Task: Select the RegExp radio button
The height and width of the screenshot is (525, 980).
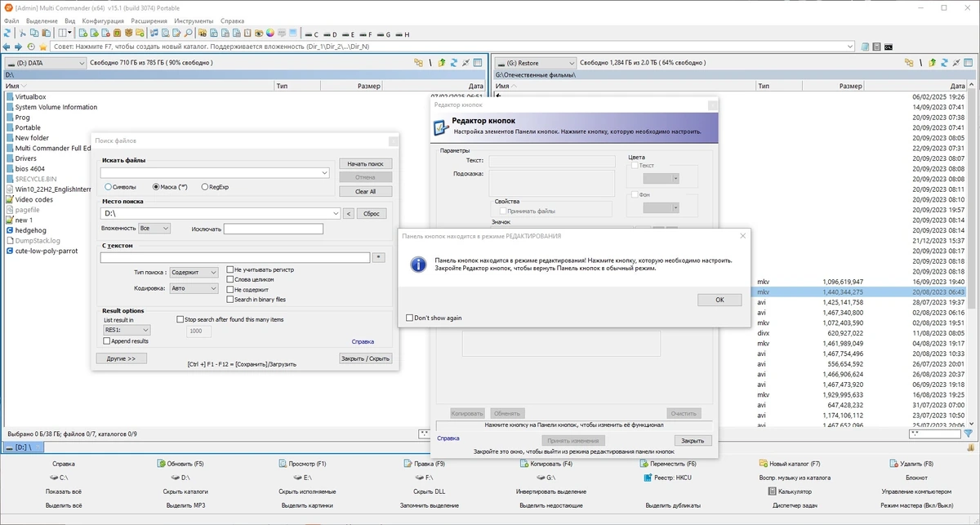Action: click(x=204, y=187)
